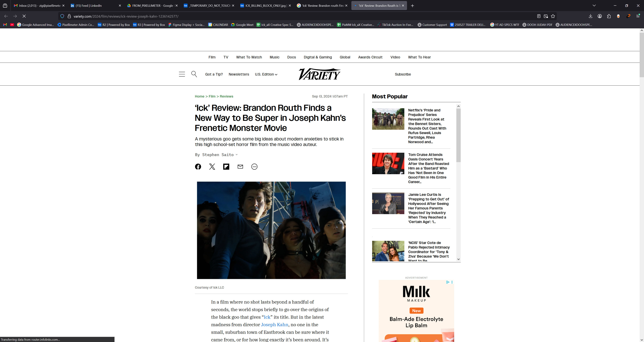644x342 pixels.
Task: Open a new browser tab
Action: [413, 6]
